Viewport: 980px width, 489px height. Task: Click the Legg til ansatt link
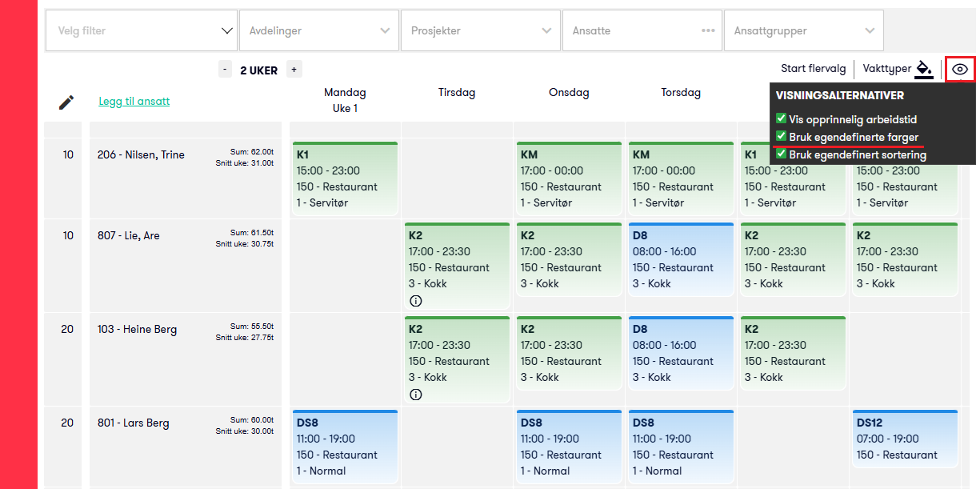click(x=134, y=102)
